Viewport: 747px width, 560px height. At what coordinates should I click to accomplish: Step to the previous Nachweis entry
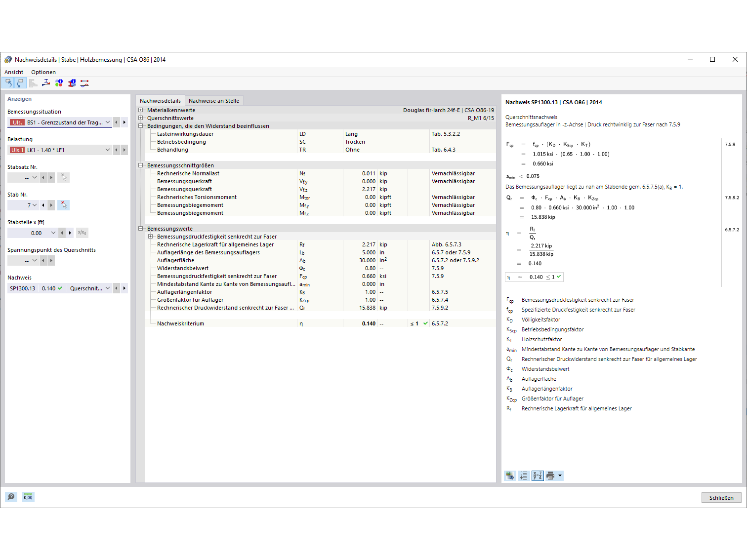117,288
